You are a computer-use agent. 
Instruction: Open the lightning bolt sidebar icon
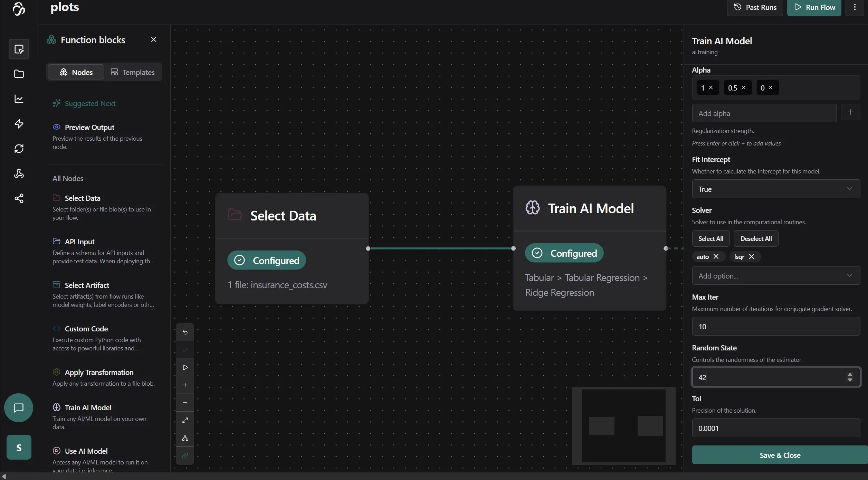coord(19,124)
